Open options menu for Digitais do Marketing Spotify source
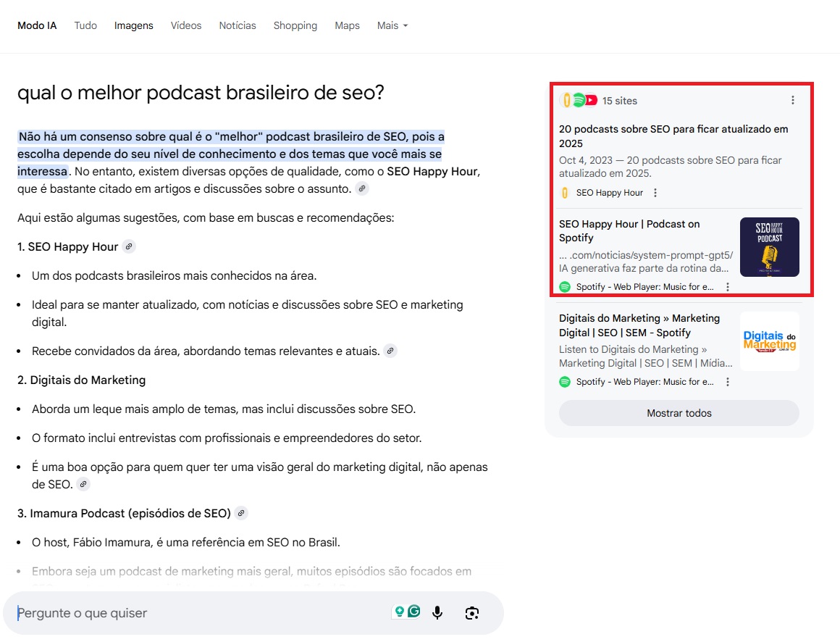This screenshot has width=840, height=642. click(728, 382)
